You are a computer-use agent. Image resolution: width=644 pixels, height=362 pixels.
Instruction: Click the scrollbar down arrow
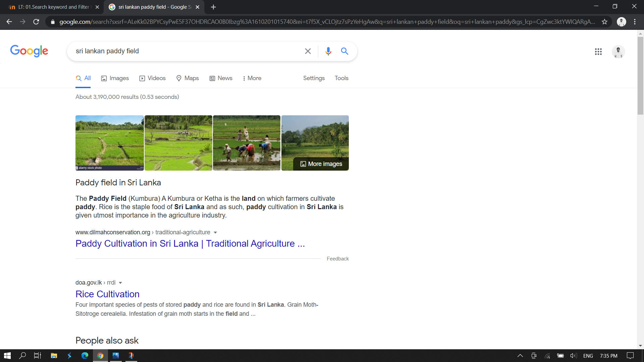click(x=640, y=346)
